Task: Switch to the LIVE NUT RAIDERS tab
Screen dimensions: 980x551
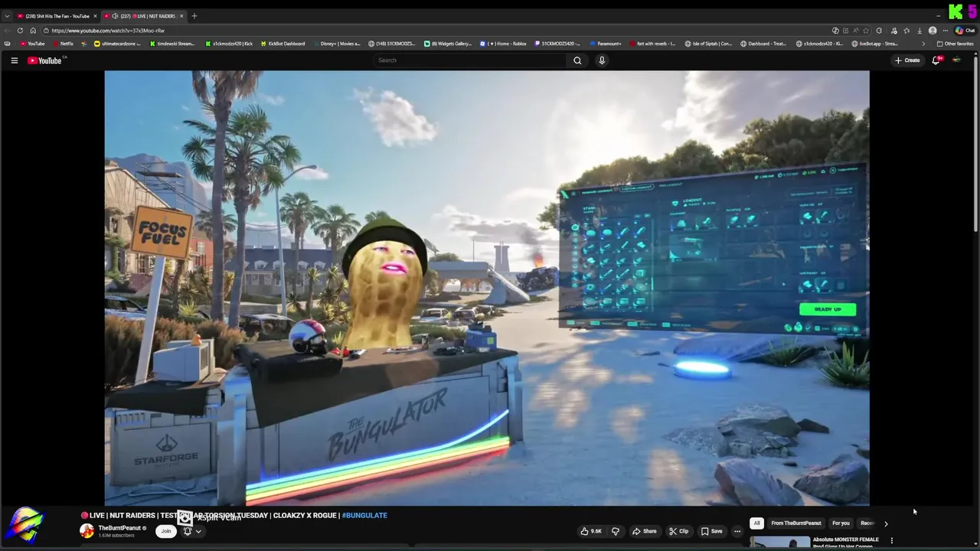Action: click(144, 16)
